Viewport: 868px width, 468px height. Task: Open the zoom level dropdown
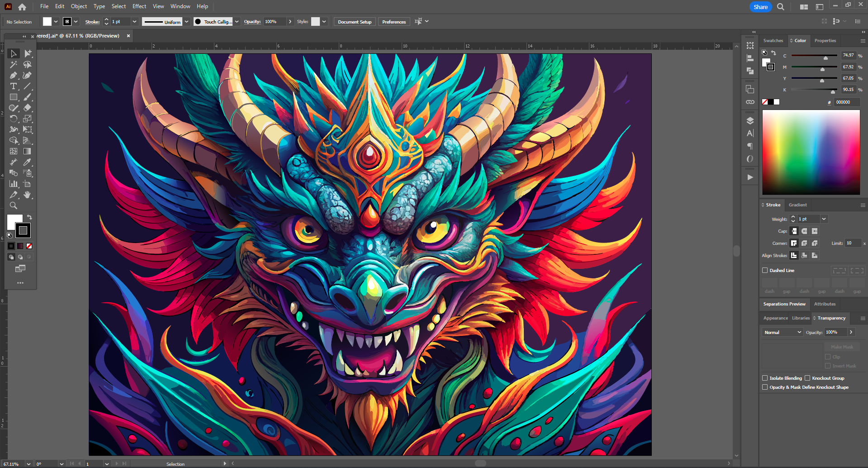tap(28, 464)
